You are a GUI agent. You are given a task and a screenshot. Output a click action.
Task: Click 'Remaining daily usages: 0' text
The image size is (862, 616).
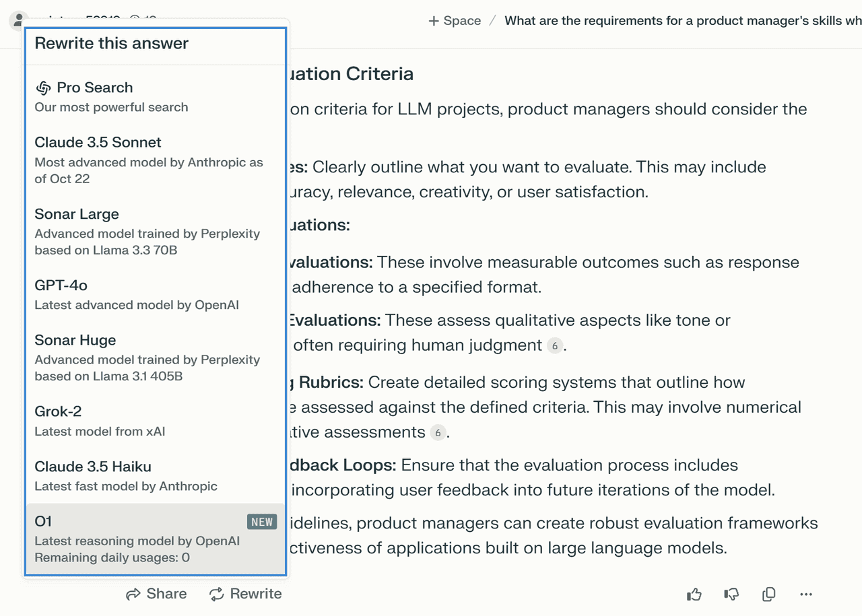click(x=112, y=557)
